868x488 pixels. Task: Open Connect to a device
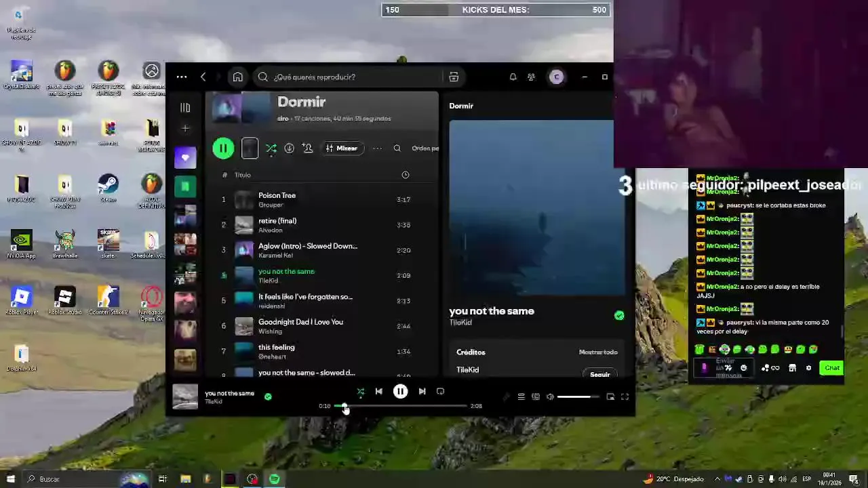click(536, 396)
